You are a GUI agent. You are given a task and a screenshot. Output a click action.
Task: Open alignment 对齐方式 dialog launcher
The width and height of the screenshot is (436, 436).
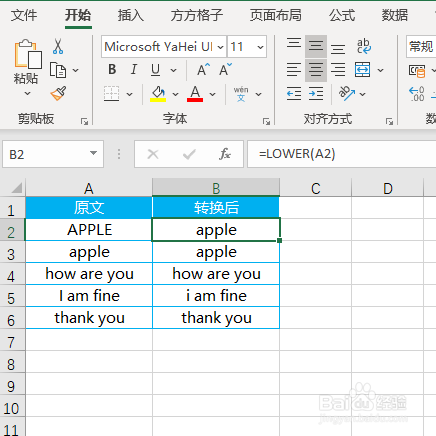pos(389,121)
